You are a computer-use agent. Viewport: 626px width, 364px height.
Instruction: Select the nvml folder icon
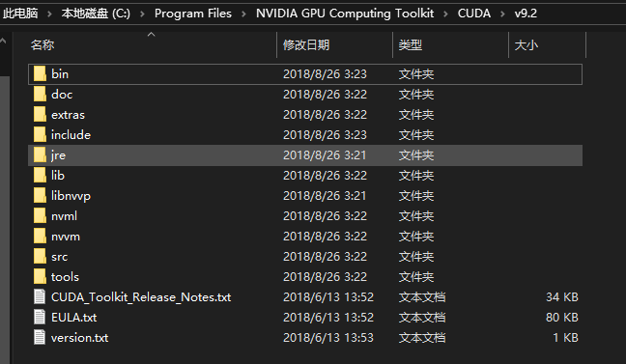point(40,216)
